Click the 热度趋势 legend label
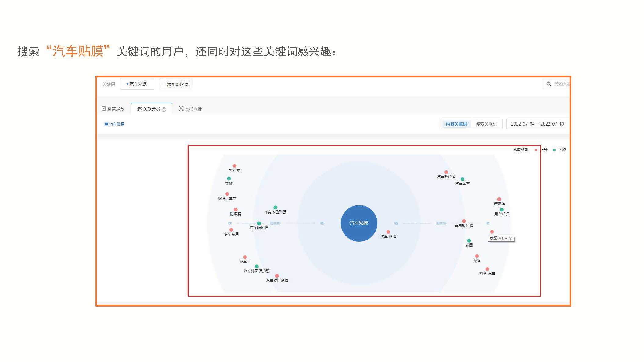Screen dimensions: 644x362 521,150
